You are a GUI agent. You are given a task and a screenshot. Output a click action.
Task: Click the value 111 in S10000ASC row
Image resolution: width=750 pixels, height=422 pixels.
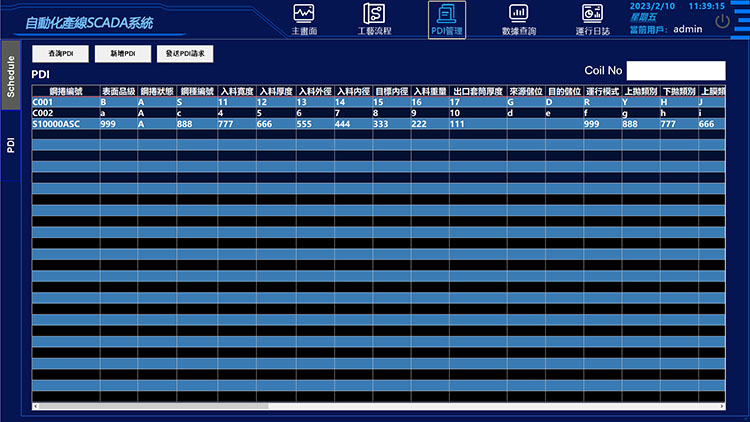(x=478, y=124)
